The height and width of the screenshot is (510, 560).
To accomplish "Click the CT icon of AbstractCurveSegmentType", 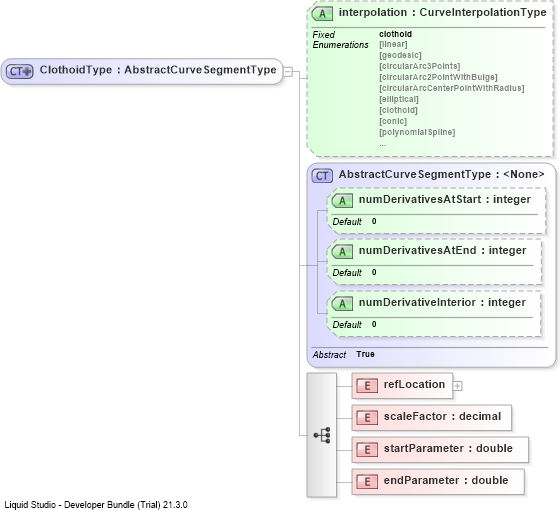I will point(322,176).
